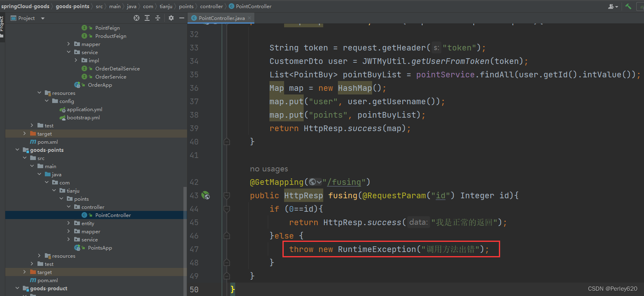
Task: Click the gutter web endpoint icon on line 43
Action: [x=206, y=195]
